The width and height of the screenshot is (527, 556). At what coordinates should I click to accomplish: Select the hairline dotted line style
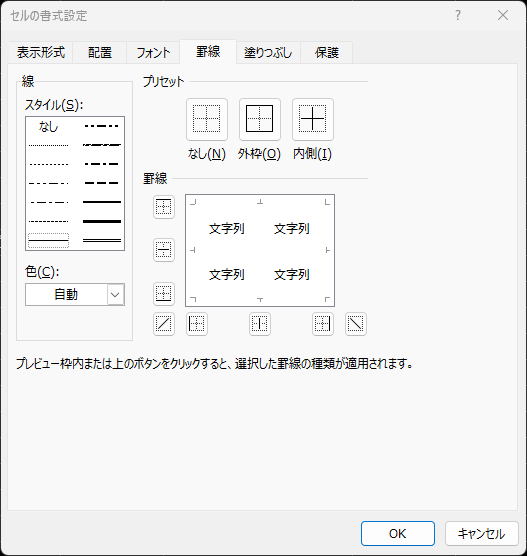48,145
